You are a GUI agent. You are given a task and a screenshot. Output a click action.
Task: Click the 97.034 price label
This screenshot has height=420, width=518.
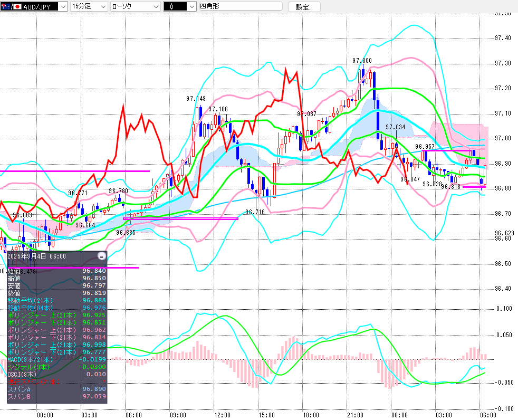tap(396, 127)
